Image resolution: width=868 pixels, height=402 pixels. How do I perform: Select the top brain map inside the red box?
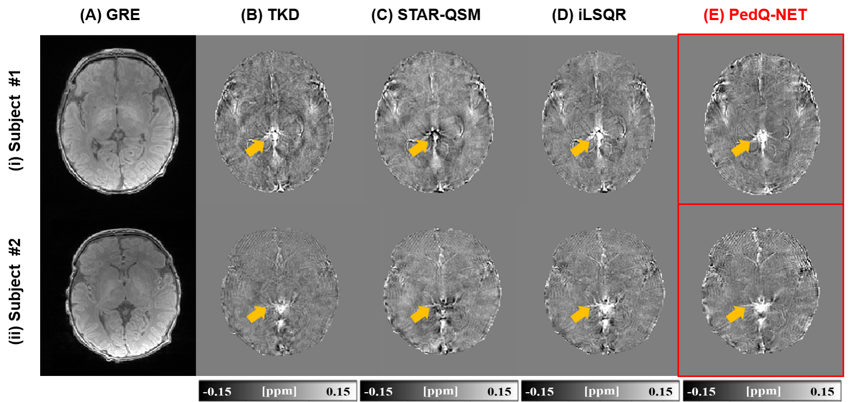(x=762, y=124)
